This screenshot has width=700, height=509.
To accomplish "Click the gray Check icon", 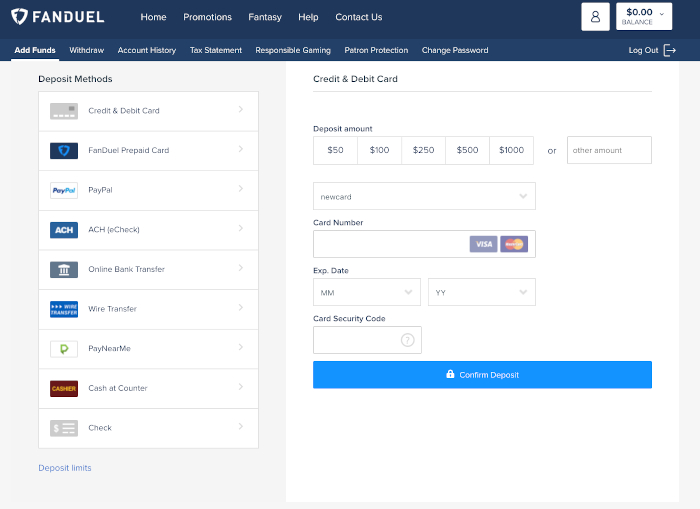I will point(64,428).
